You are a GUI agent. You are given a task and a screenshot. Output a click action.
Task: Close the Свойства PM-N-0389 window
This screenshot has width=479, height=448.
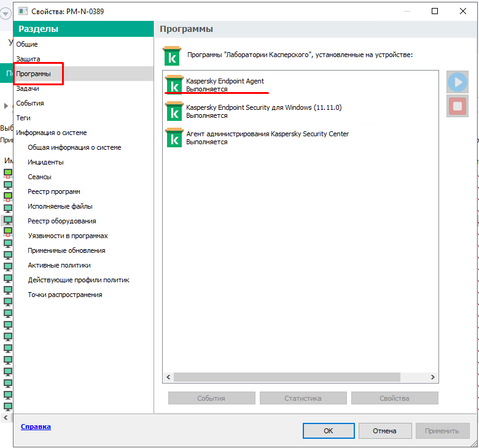(x=463, y=11)
